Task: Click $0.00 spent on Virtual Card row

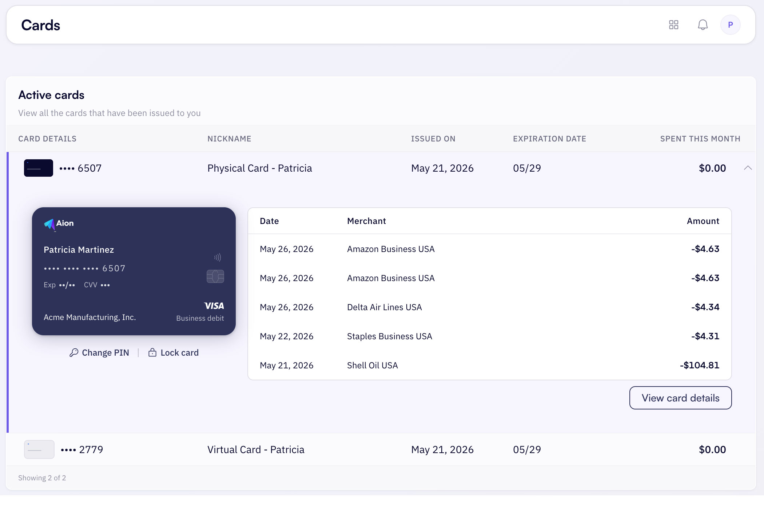Action: (712, 449)
